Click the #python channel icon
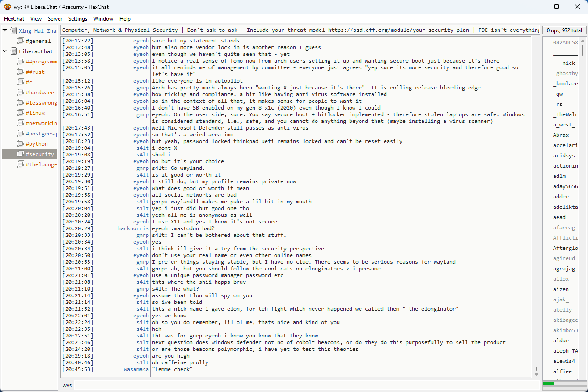The image size is (588, 392). pos(21,143)
